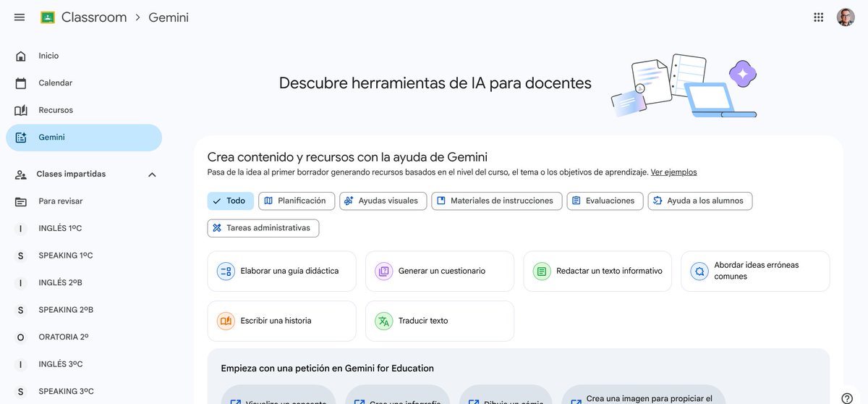This screenshot has width=868, height=404.
Task: Collapse the Clases impartidas section
Action: (x=152, y=174)
